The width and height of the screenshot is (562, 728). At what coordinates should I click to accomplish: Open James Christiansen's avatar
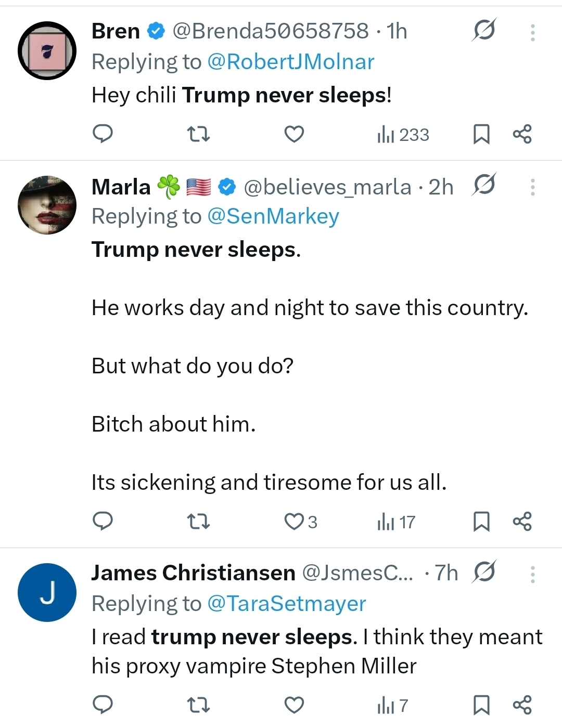[x=47, y=592]
